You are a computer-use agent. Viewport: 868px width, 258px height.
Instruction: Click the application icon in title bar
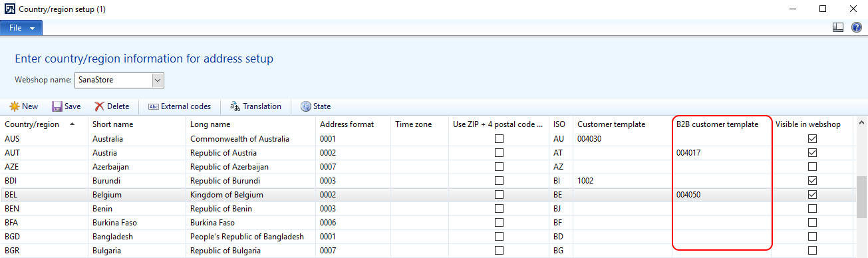[x=11, y=9]
